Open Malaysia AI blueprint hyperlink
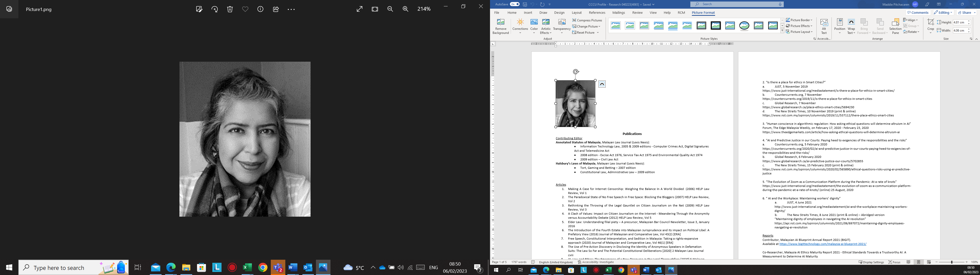Image resolution: width=980 pixels, height=275 pixels. click(823, 244)
